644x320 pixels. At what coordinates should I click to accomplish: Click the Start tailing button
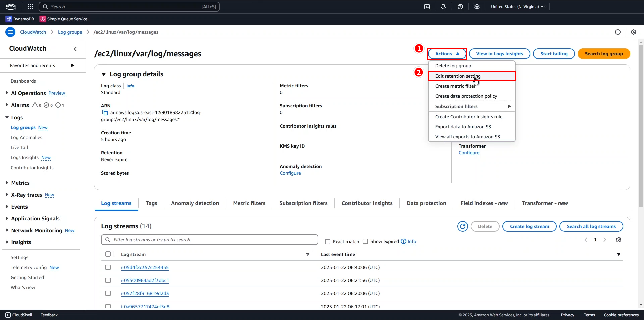553,54
